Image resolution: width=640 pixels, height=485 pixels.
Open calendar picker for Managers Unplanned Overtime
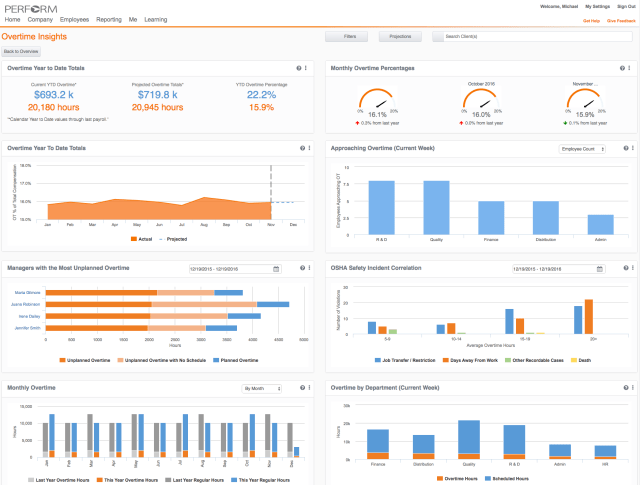273,269
